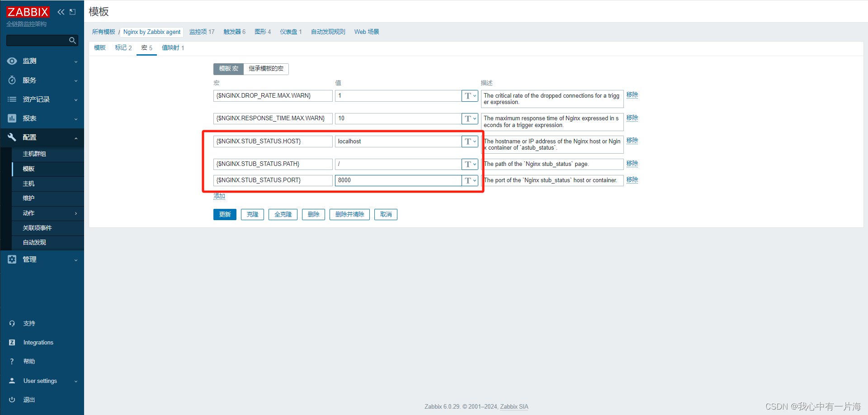
Task: Open type dropdown for STUB_STATUS.PATH value
Action: 470,164
